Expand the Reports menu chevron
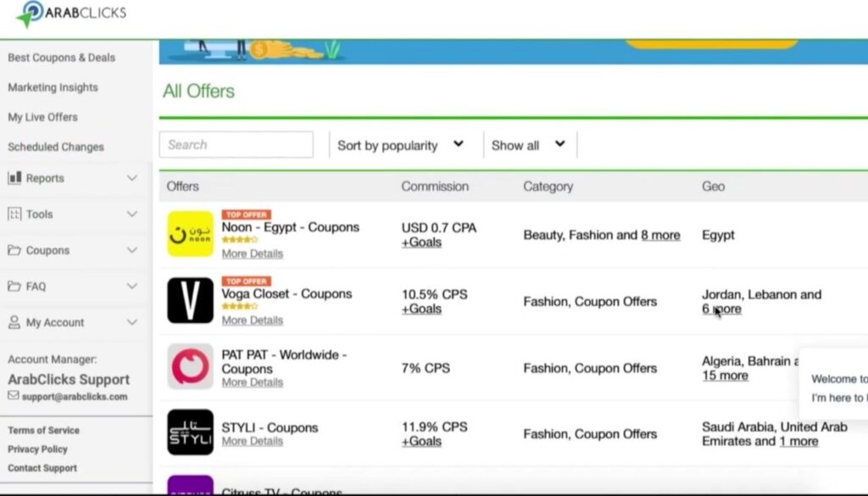Image resolution: width=868 pixels, height=496 pixels. 131,178
